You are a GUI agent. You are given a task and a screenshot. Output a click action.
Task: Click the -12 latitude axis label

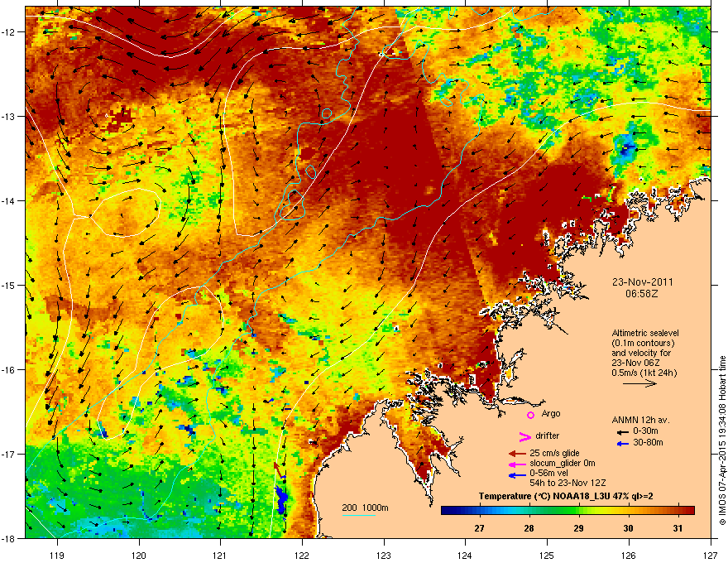pyautogui.click(x=8, y=32)
